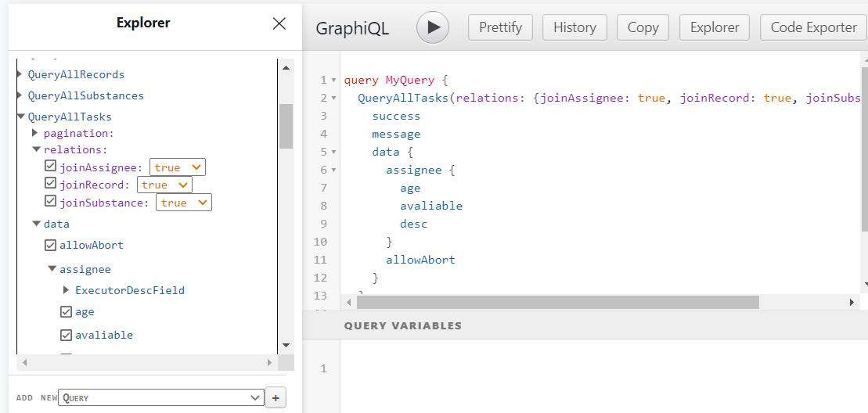Expand pagination argument node

(x=35, y=133)
